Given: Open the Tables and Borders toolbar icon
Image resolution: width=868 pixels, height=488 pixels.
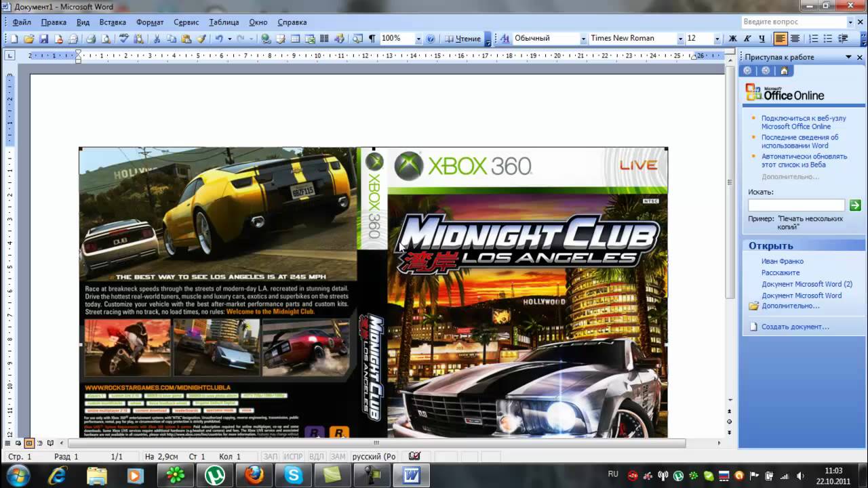Looking at the screenshot, I should (281, 39).
